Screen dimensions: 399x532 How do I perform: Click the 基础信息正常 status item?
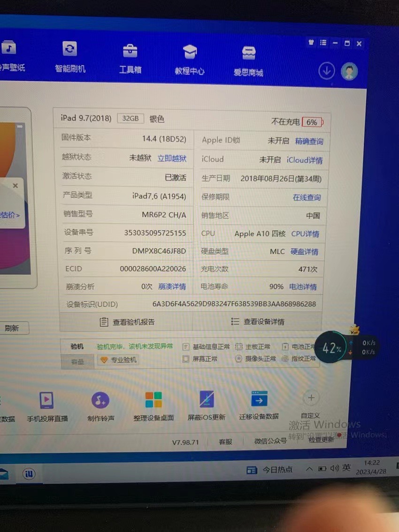coord(206,347)
